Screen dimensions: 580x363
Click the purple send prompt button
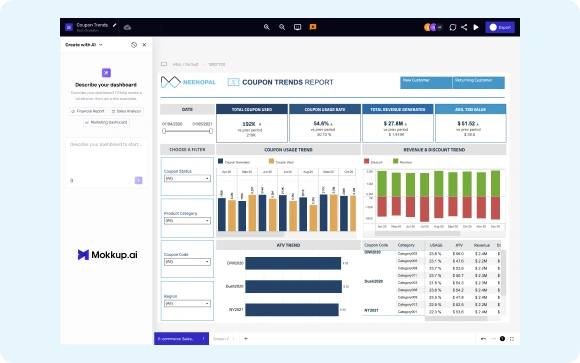pyautogui.click(x=138, y=180)
